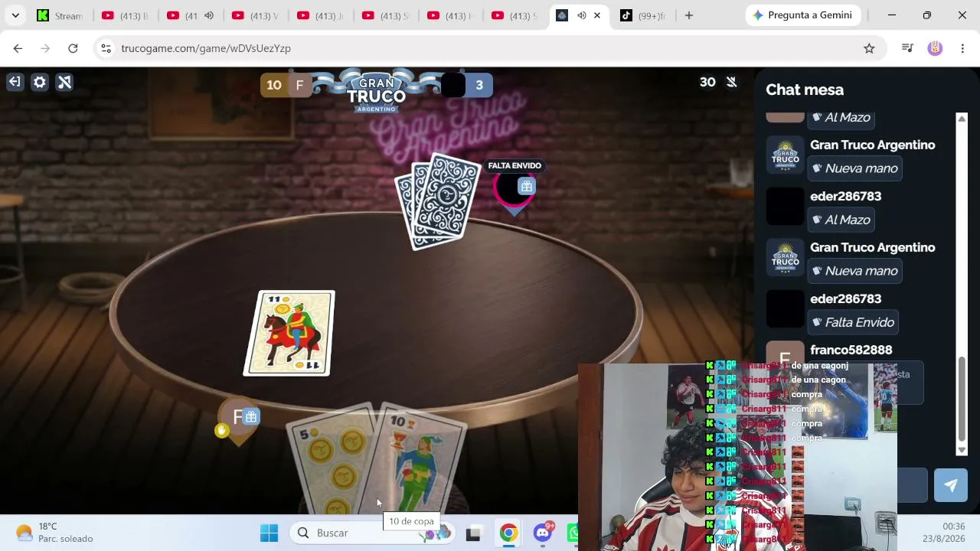Click the gift icon on opponent avatar
The image size is (980, 551).
526,186
